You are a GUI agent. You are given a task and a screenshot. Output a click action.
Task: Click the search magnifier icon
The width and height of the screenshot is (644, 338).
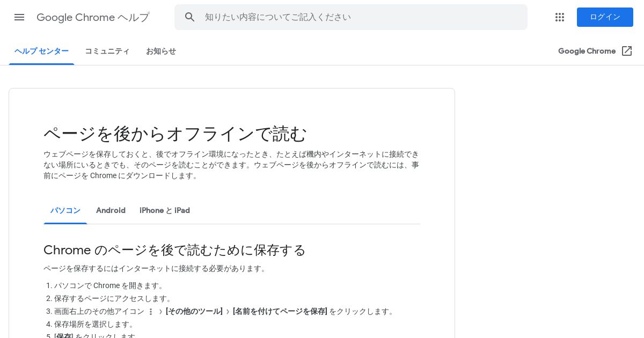[x=189, y=17]
